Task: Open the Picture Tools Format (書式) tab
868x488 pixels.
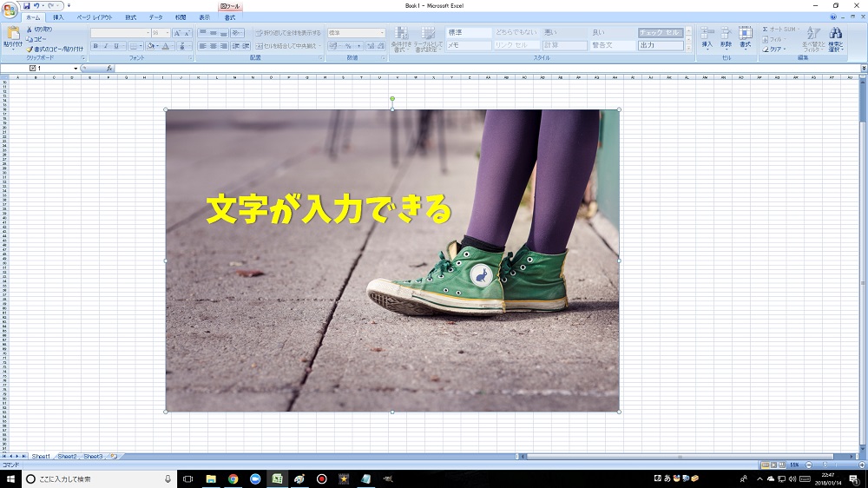Action: (230, 17)
